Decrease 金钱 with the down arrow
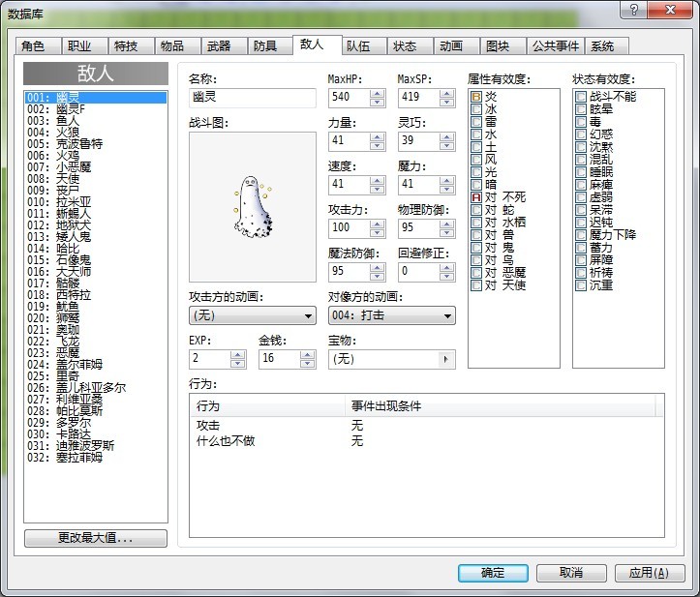Screen dimensions: 700x597 pyautogui.click(x=308, y=363)
